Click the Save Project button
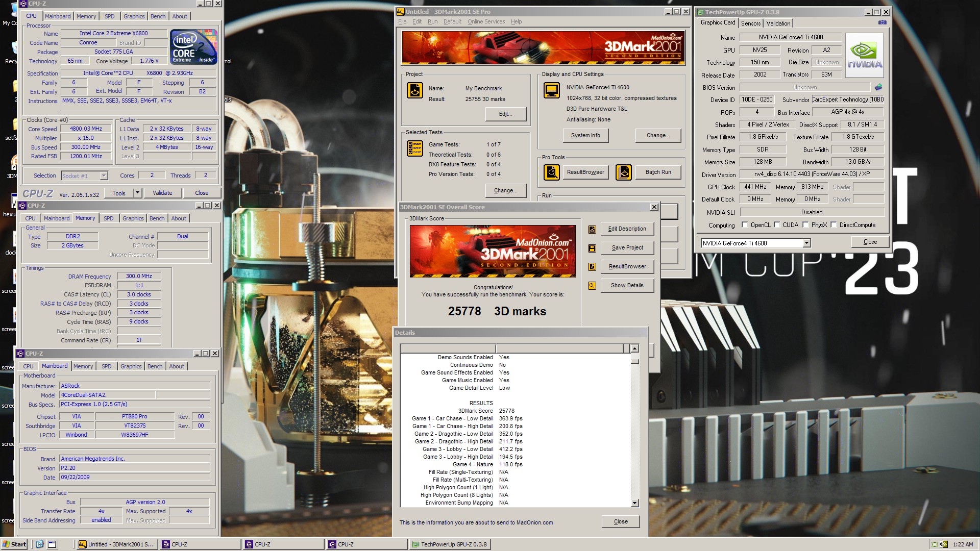 tap(627, 248)
